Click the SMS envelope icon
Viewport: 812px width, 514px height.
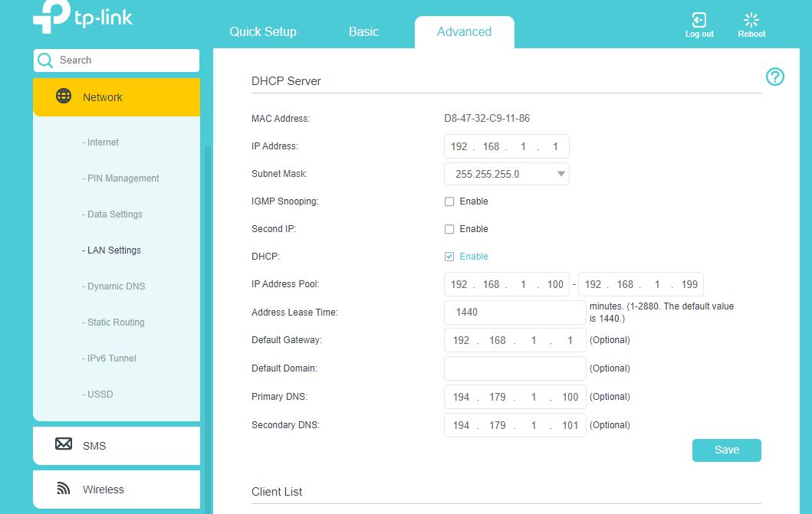(64, 444)
